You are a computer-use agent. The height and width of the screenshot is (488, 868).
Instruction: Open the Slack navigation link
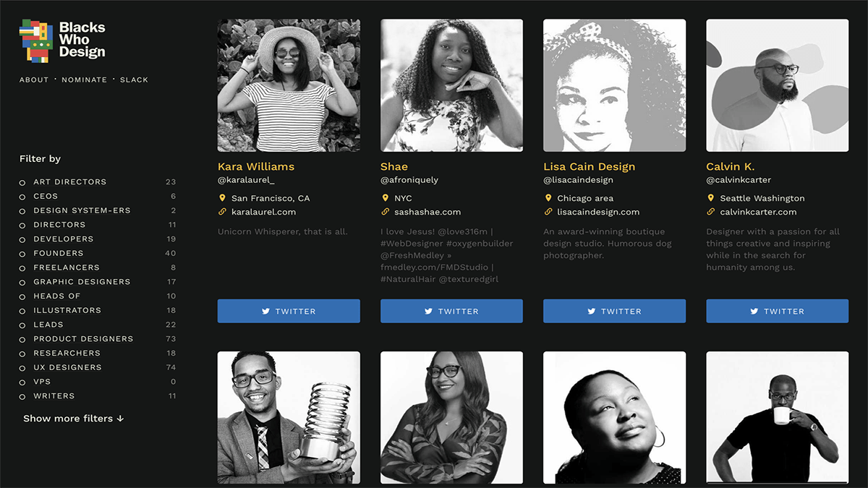click(x=134, y=80)
